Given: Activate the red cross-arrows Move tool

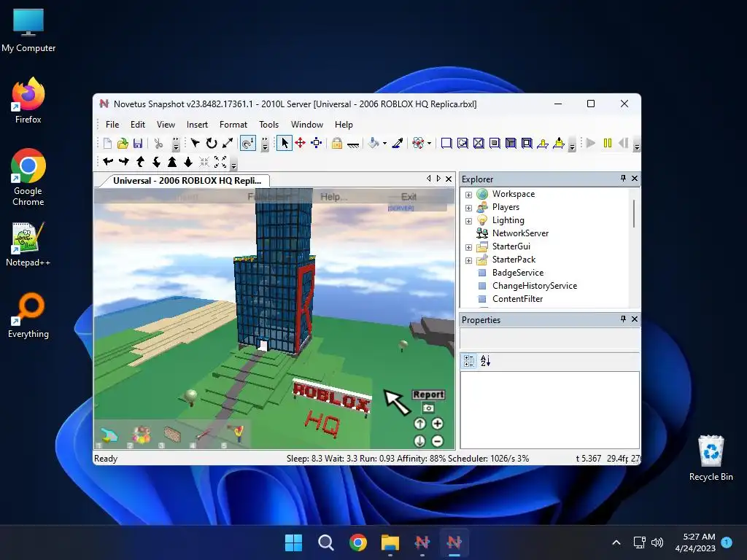Looking at the screenshot, I should (x=300, y=143).
